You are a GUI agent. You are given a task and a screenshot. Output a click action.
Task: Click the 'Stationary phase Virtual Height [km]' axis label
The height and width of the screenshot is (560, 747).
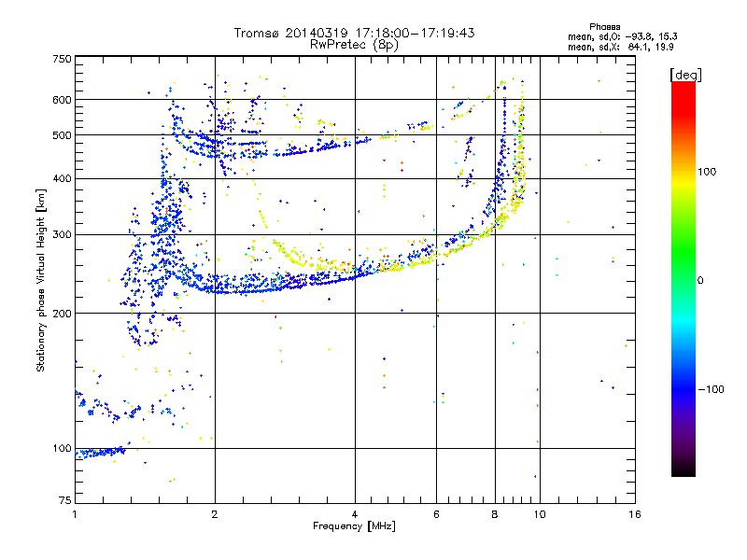(x=41, y=281)
